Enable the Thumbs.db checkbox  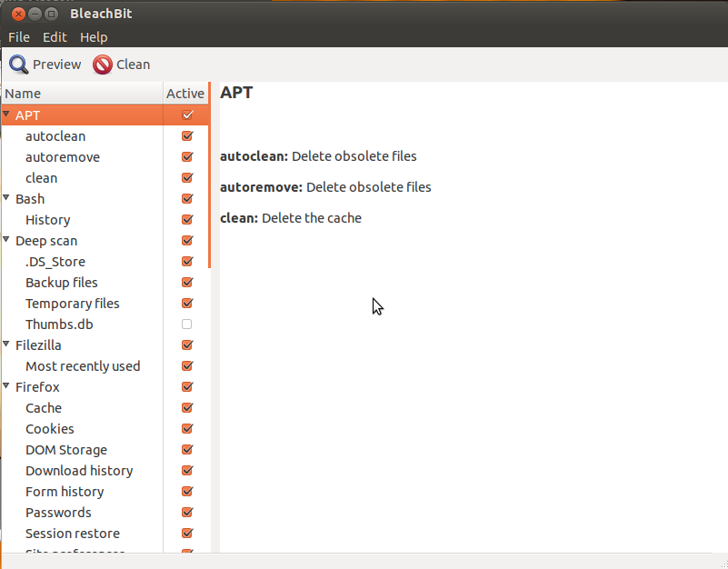pos(186,324)
